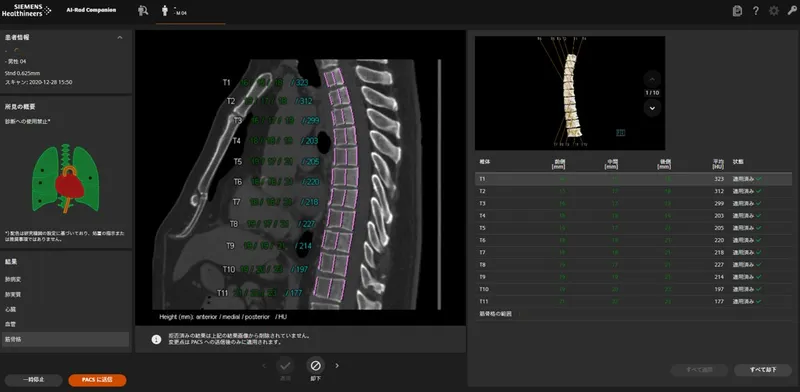
Task: Click the orange PACS に送信 button
Action: [97, 380]
